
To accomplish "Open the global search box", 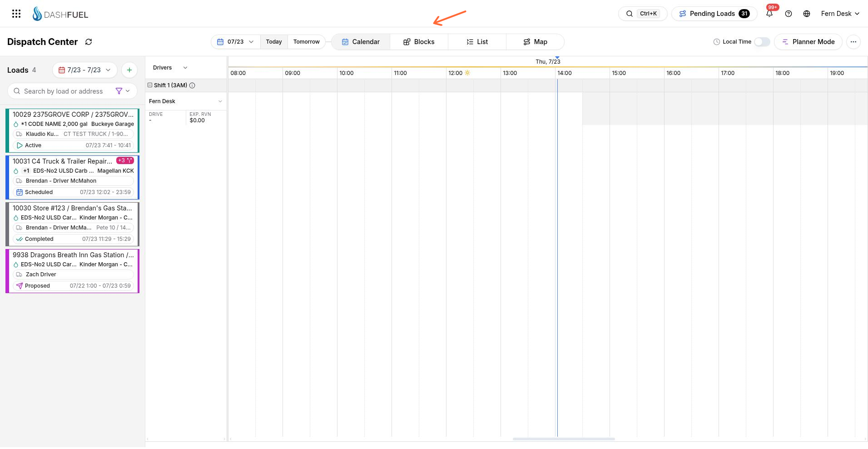I will point(643,14).
